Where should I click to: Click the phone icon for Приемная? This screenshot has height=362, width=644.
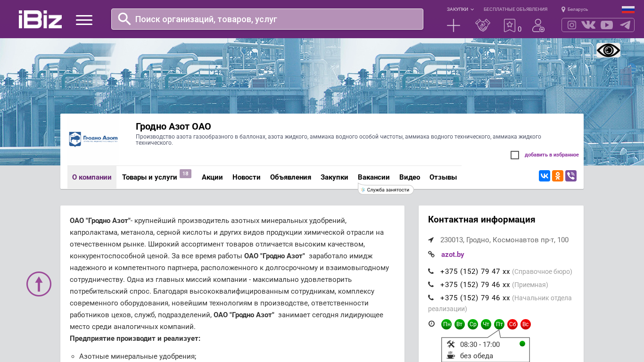431,285
